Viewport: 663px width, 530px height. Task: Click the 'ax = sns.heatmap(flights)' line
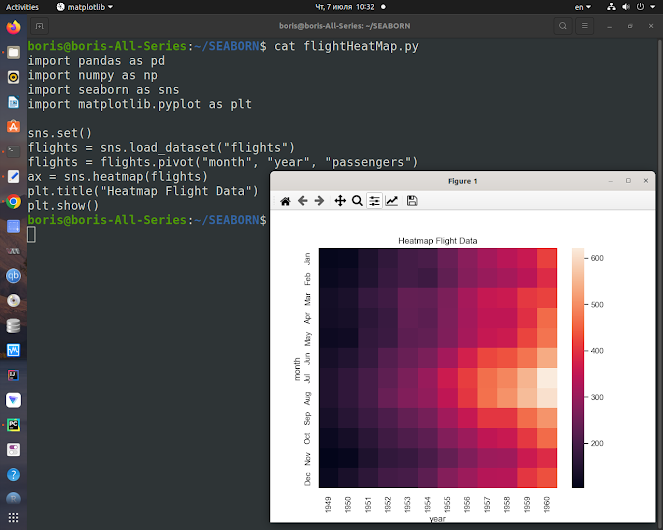pos(118,177)
